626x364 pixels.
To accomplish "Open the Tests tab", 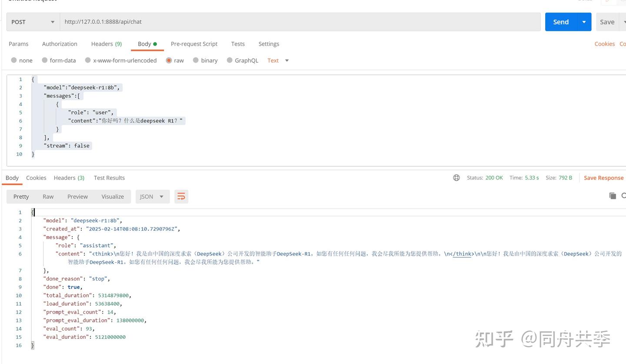I will coord(238,44).
